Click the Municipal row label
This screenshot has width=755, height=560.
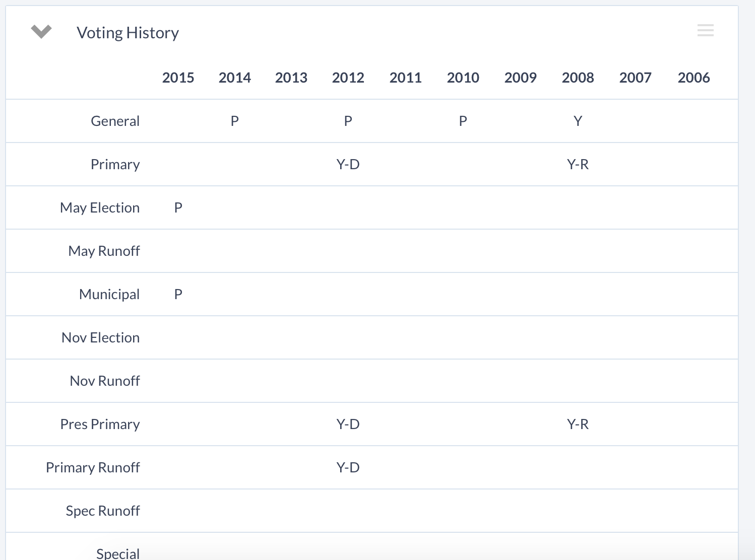pyautogui.click(x=109, y=294)
